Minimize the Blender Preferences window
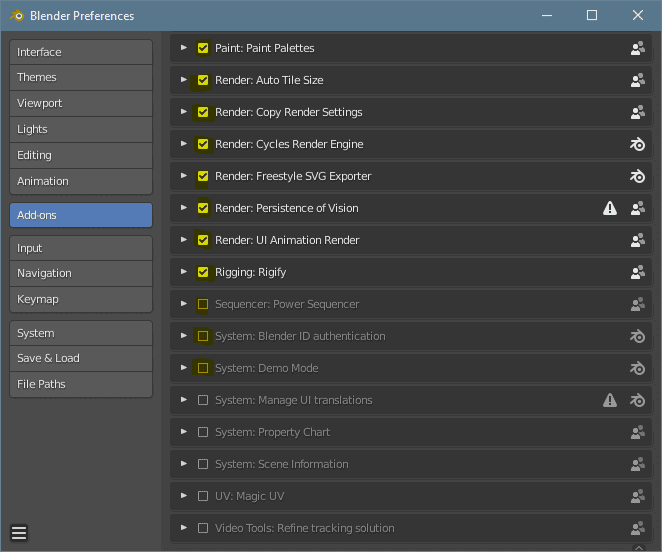Viewport: 662px width, 552px height. pos(547,16)
